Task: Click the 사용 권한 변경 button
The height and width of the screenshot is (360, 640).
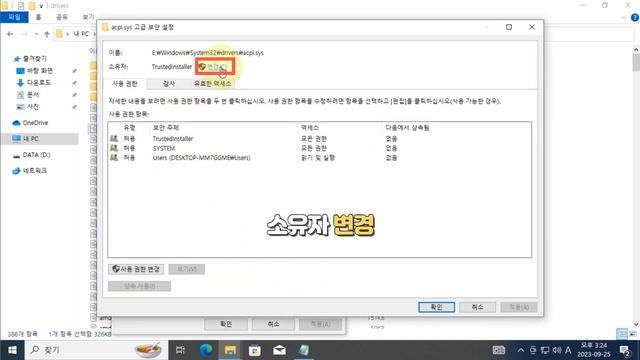Action: tap(136, 269)
